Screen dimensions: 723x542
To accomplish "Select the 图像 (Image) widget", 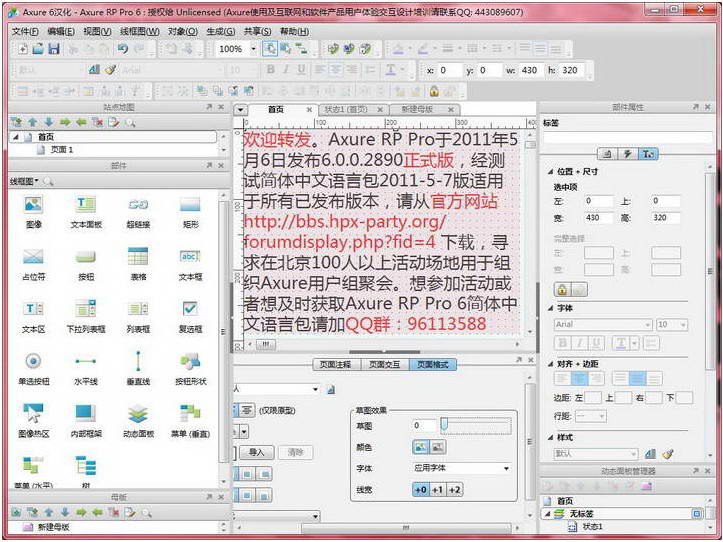I will coord(33,212).
